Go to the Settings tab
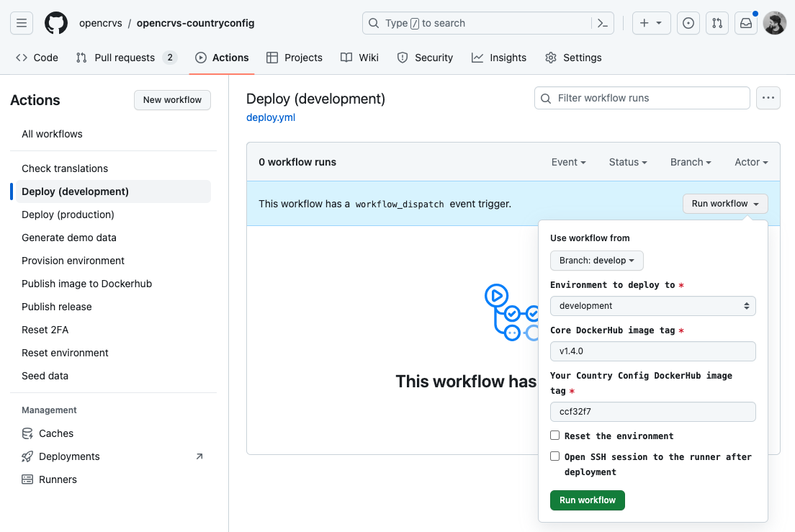 [573, 58]
